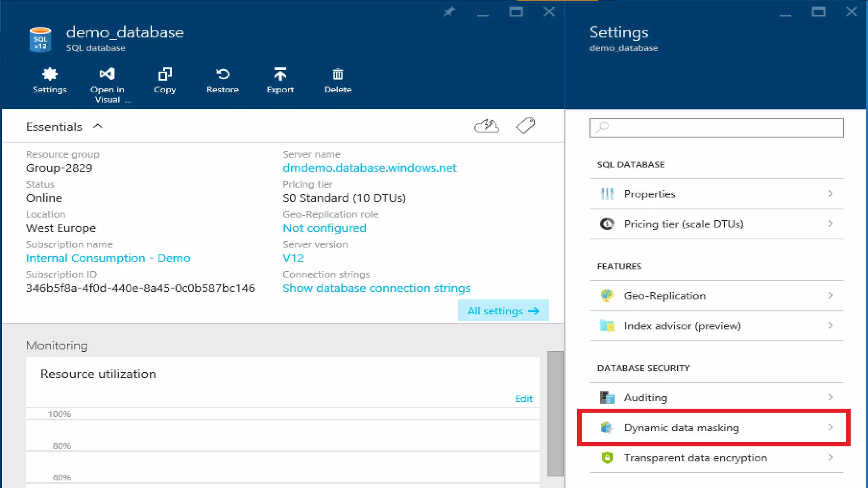Viewport: 868px width, 488px height.
Task: Click V12 server version link
Action: pyautogui.click(x=293, y=258)
